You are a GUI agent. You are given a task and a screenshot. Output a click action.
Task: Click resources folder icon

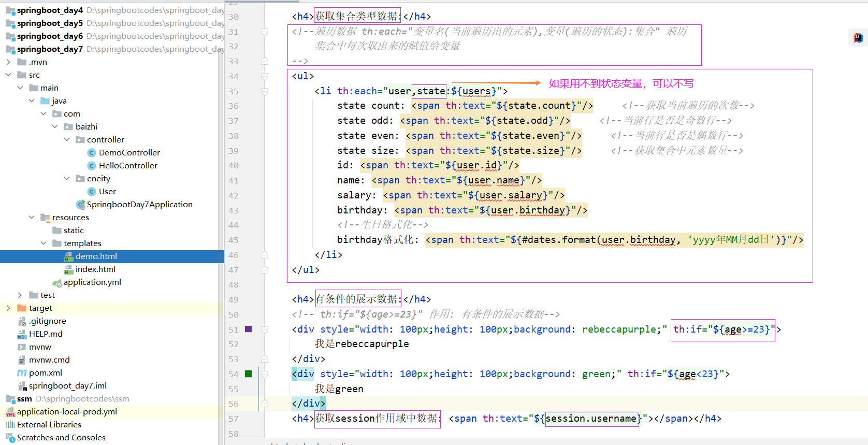(x=45, y=217)
